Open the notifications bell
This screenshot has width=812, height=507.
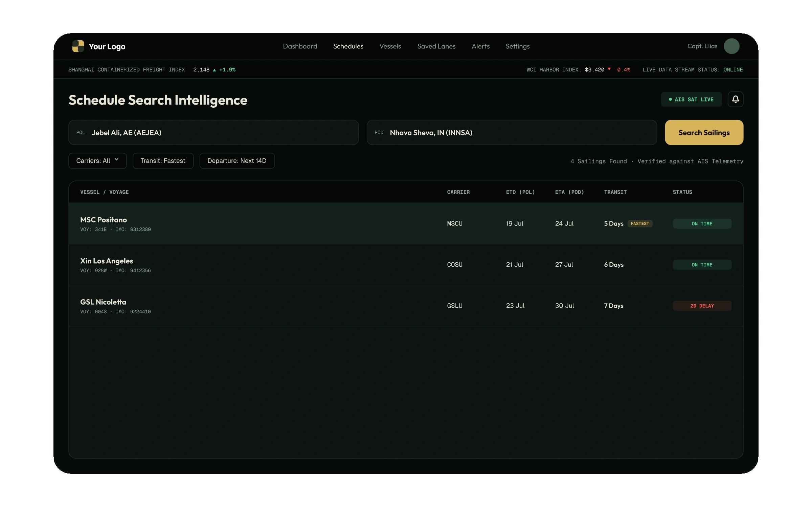736,100
